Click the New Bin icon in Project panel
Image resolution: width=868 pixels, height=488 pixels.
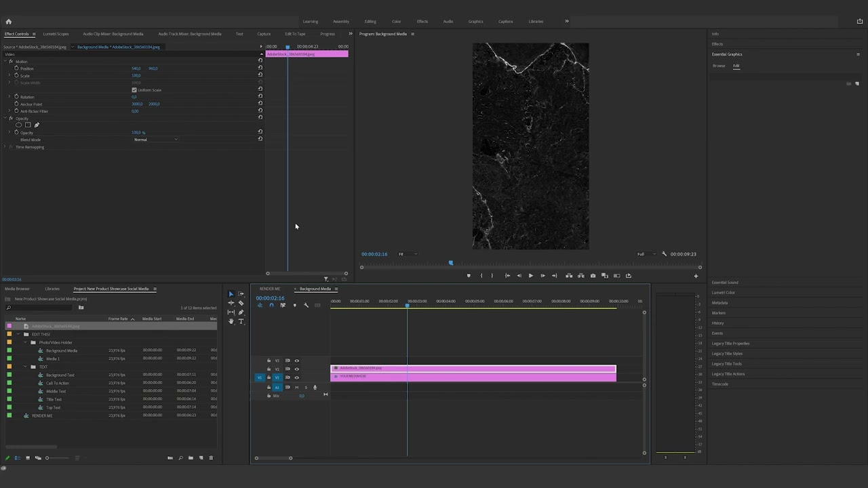click(191, 458)
